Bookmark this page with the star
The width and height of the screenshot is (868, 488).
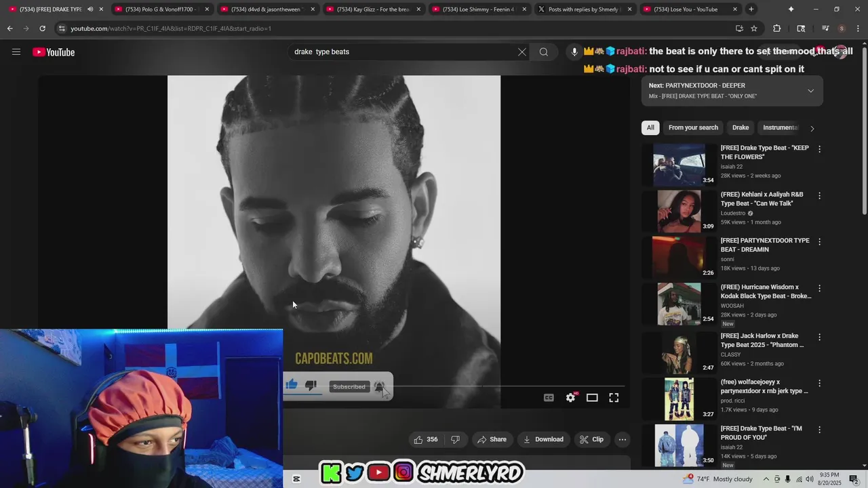click(754, 28)
